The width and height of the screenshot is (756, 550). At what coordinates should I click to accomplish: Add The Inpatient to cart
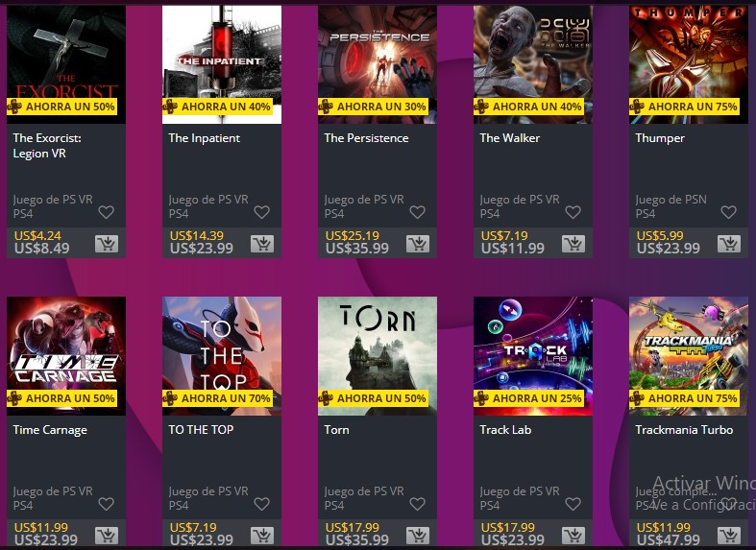(x=262, y=244)
